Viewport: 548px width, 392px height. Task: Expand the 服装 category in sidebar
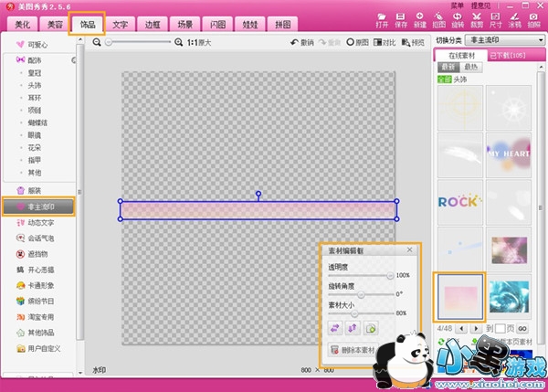pos(32,190)
